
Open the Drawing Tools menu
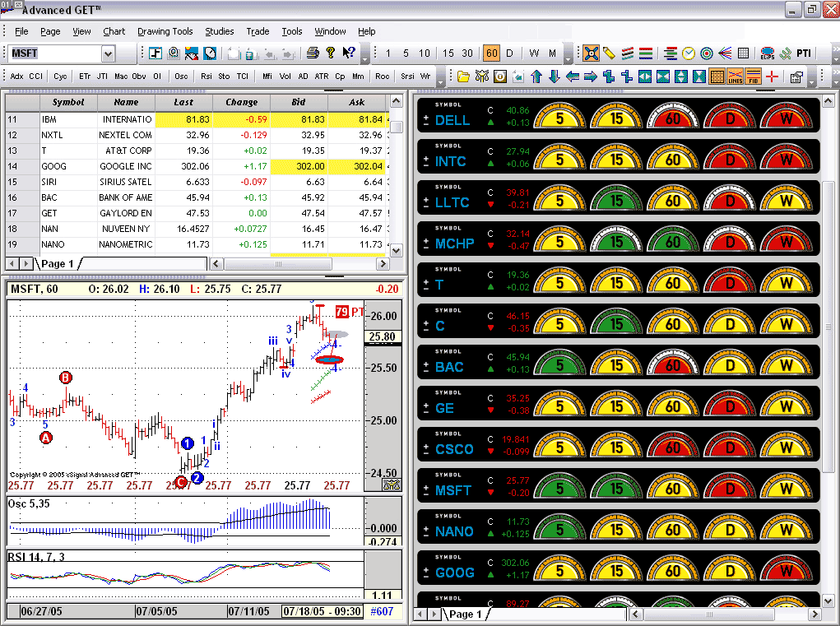[165, 31]
